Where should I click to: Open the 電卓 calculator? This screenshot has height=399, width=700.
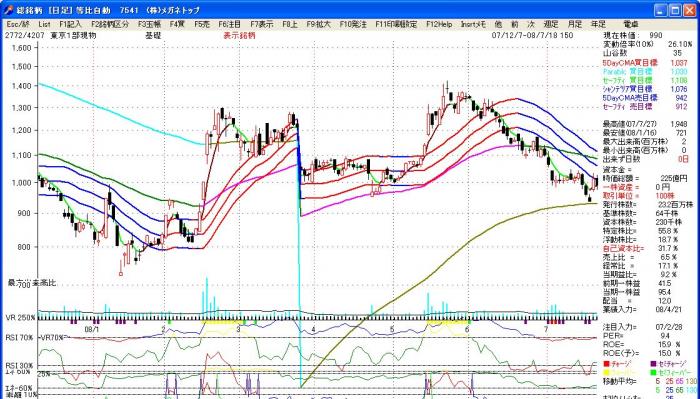pyautogui.click(x=630, y=25)
